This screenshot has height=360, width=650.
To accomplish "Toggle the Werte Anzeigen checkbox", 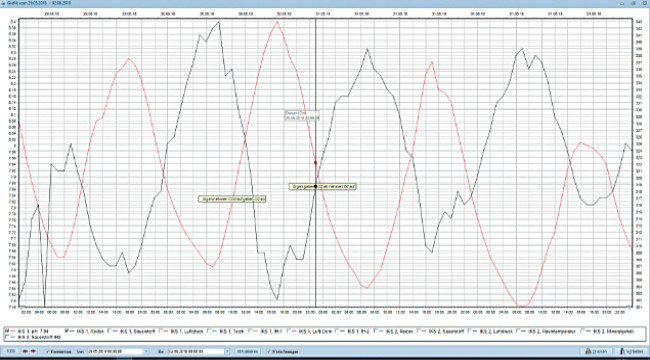I will (268, 351).
